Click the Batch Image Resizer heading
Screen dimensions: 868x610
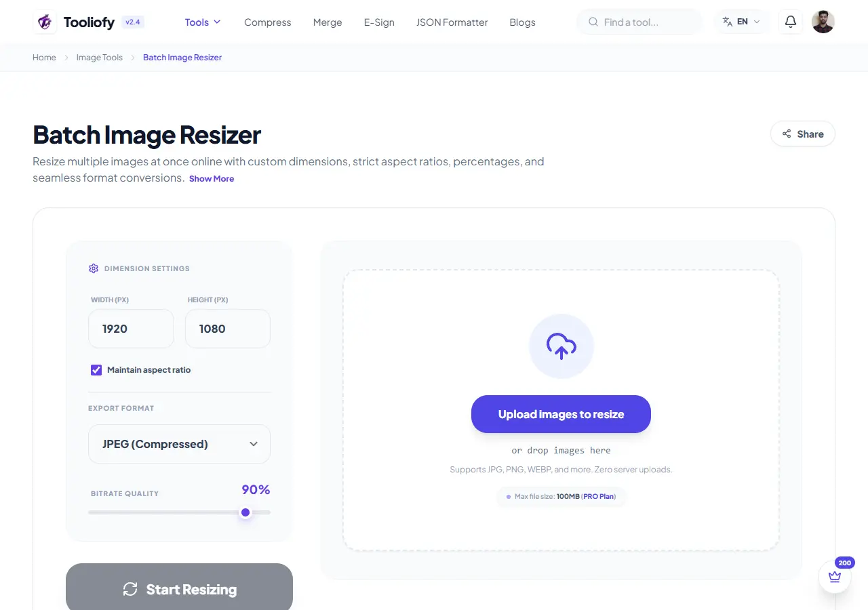(146, 135)
